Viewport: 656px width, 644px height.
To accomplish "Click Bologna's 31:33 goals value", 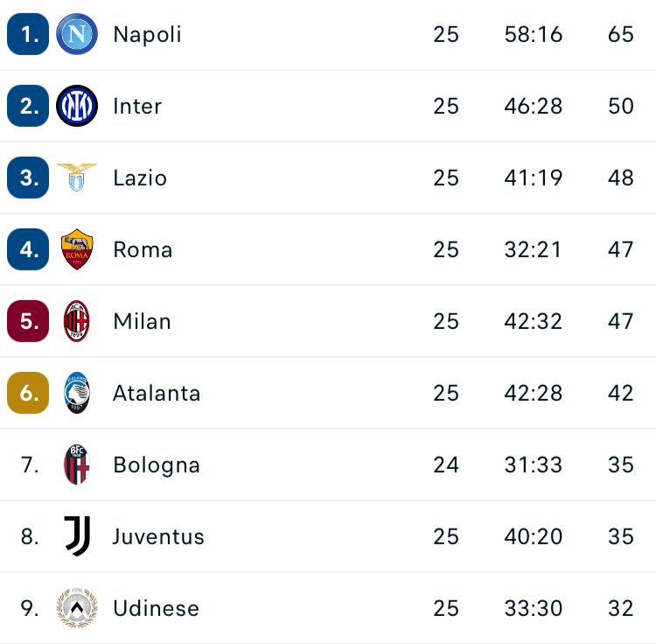I will [x=533, y=465].
